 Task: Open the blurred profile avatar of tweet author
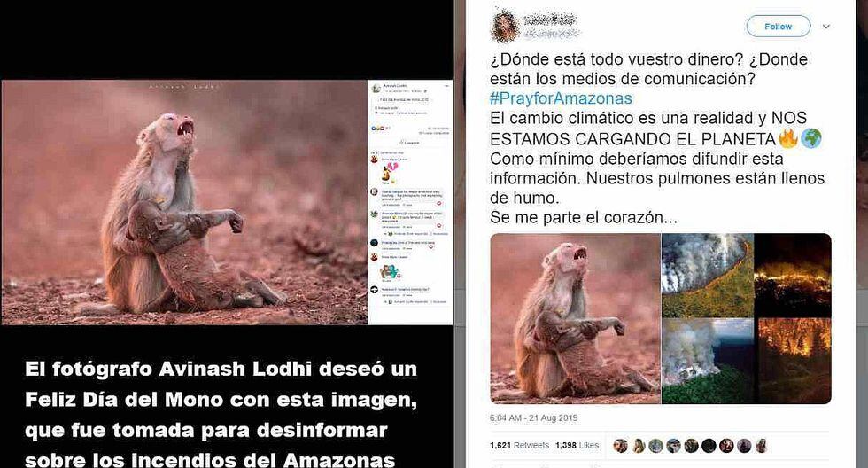(x=505, y=26)
